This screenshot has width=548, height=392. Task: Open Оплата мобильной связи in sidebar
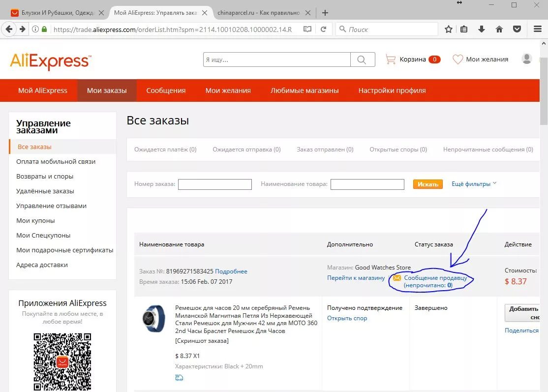[56, 162]
